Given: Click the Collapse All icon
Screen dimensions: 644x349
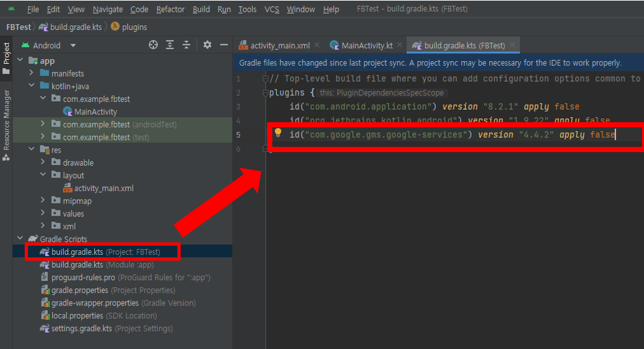Looking at the screenshot, I should tap(187, 45).
